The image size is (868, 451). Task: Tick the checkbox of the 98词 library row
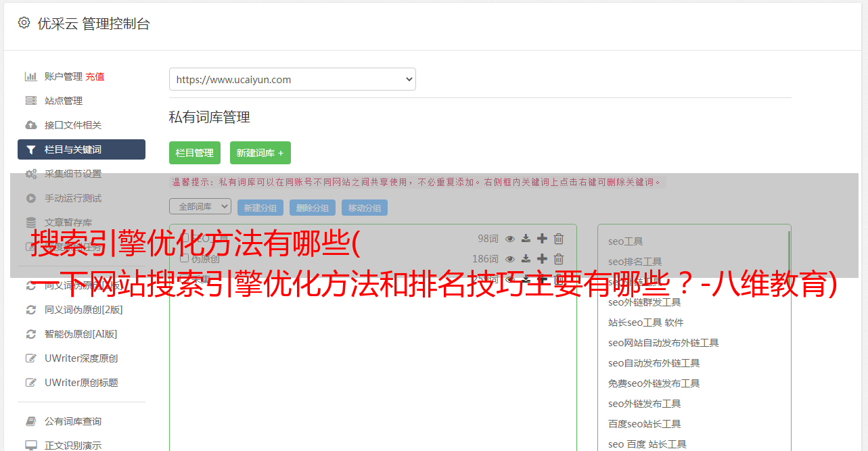[x=184, y=239]
